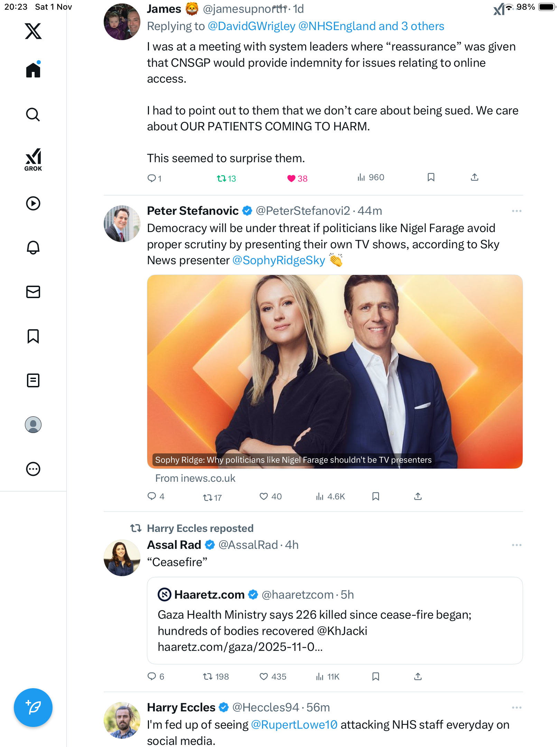Compose a new post
This screenshot has width=560, height=747.
pyautogui.click(x=33, y=708)
